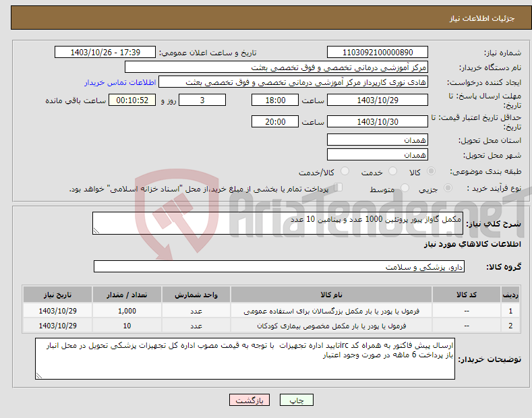Viewport: 532px width, 418px height.
Task: Click row 1 item name بزرگسالان
Action: pos(331,311)
